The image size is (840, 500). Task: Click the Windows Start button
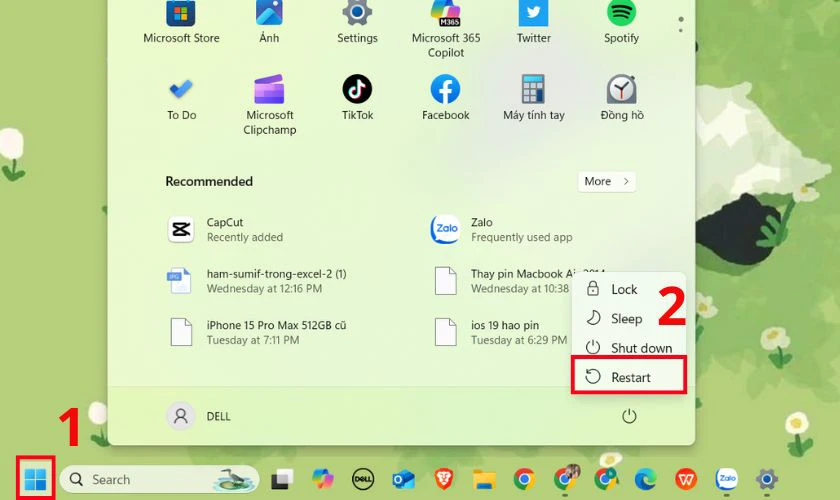point(35,479)
